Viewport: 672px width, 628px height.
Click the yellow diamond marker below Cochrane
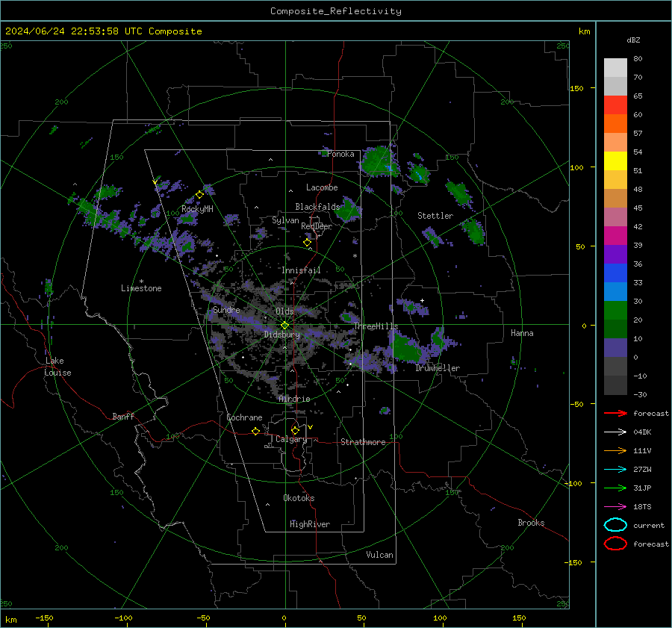coord(255,431)
